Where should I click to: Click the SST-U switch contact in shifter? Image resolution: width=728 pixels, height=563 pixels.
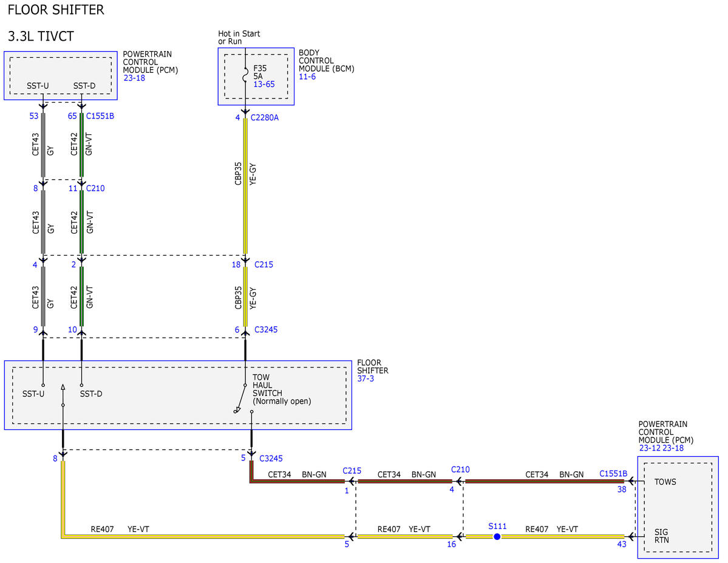[43, 385]
